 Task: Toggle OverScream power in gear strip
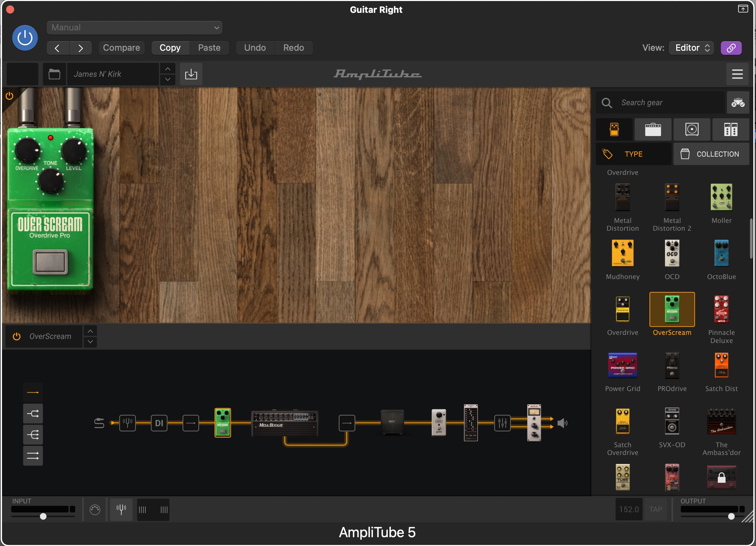tap(17, 336)
